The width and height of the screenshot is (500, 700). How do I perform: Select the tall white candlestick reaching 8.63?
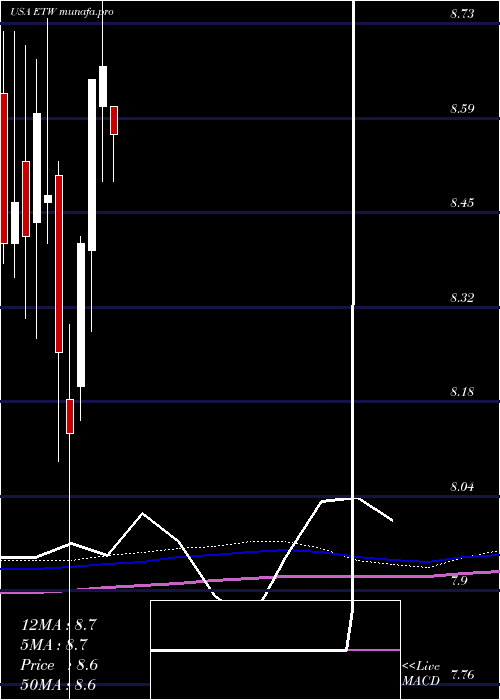[92, 165]
